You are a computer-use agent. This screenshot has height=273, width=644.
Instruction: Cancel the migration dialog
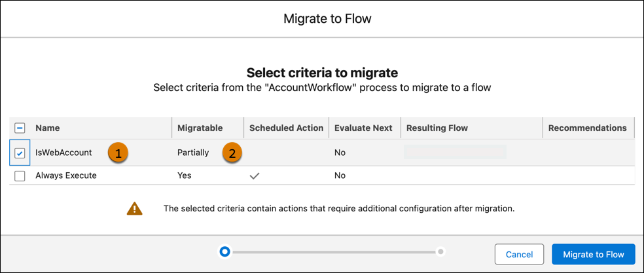pyautogui.click(x=519, y=254)
